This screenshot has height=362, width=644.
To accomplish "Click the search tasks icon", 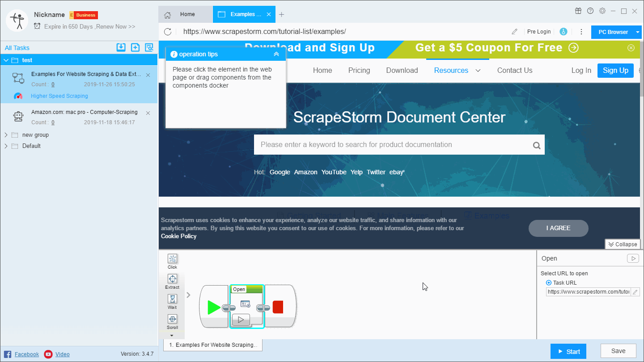I will 149,48.
